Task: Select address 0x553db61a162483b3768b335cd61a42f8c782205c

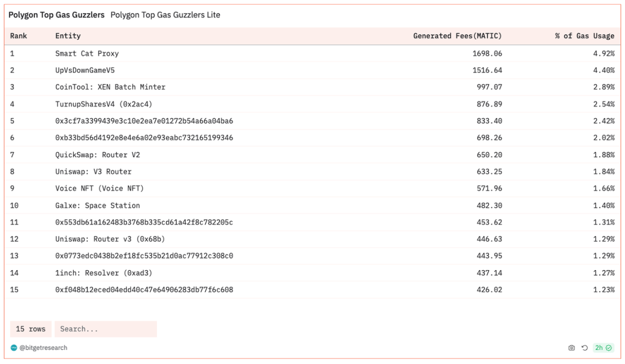Action: click(144, 222)
